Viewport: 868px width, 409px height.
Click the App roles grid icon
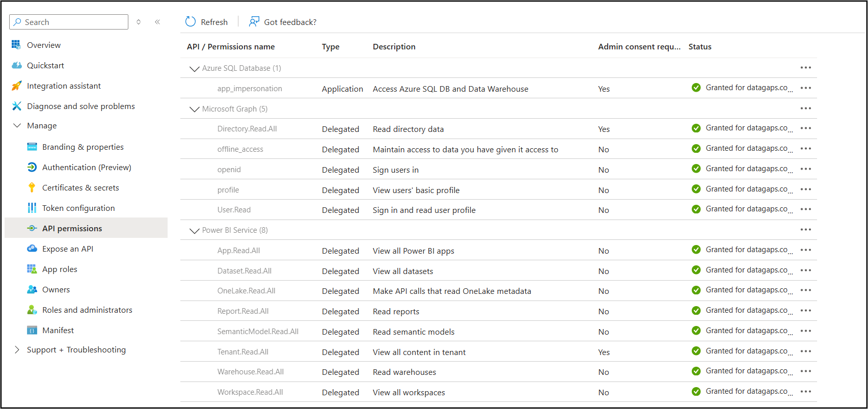point(32,269)
